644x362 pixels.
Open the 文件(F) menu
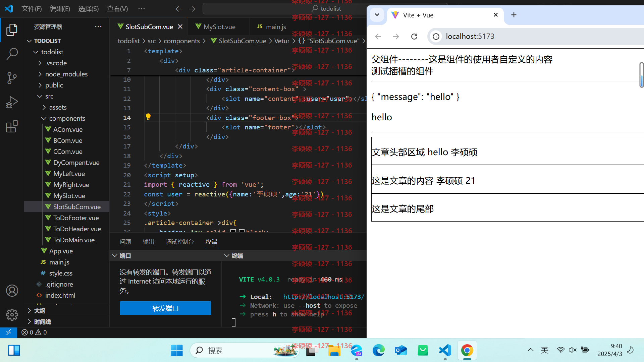point(32,9)
